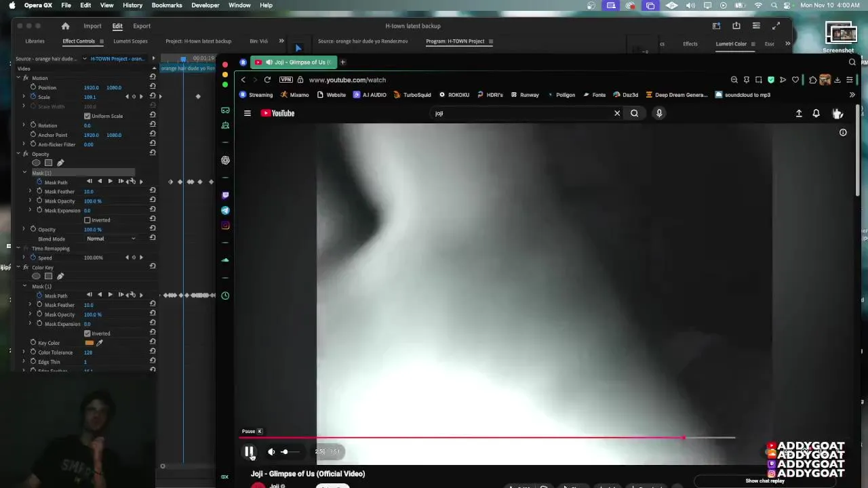Open Blend Mode Normal dropdown

pyautogui.click(x=111, y=239)
